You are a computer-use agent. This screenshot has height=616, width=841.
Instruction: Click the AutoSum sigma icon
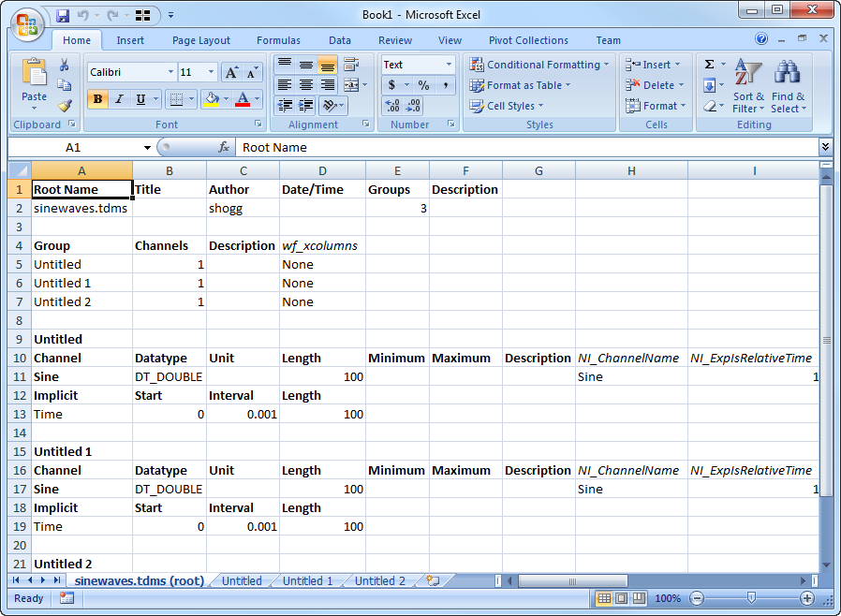point(709,65)
